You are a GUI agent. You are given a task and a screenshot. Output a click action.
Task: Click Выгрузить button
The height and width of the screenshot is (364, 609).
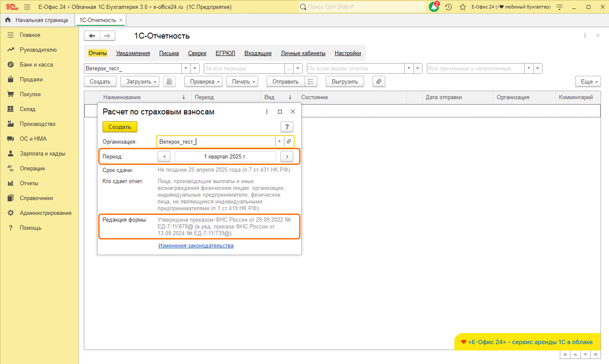[x=345, y=81]
